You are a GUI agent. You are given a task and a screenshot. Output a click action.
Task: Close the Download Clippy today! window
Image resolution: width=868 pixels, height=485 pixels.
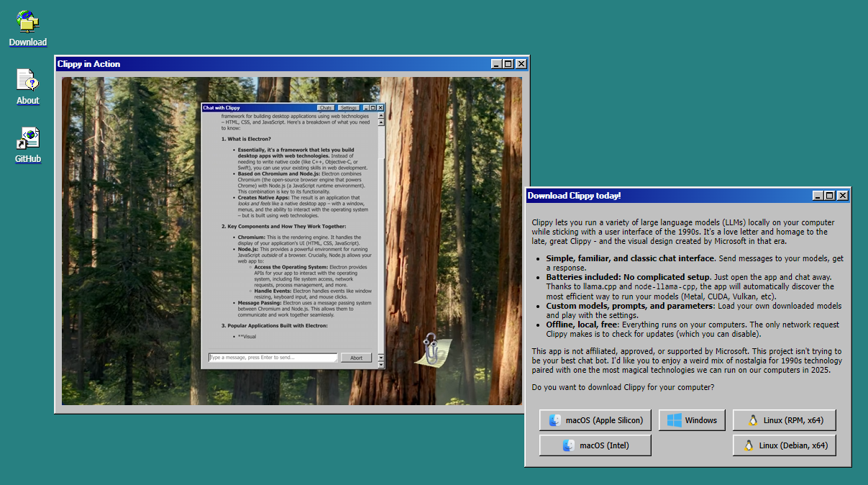tap(843, 196)
